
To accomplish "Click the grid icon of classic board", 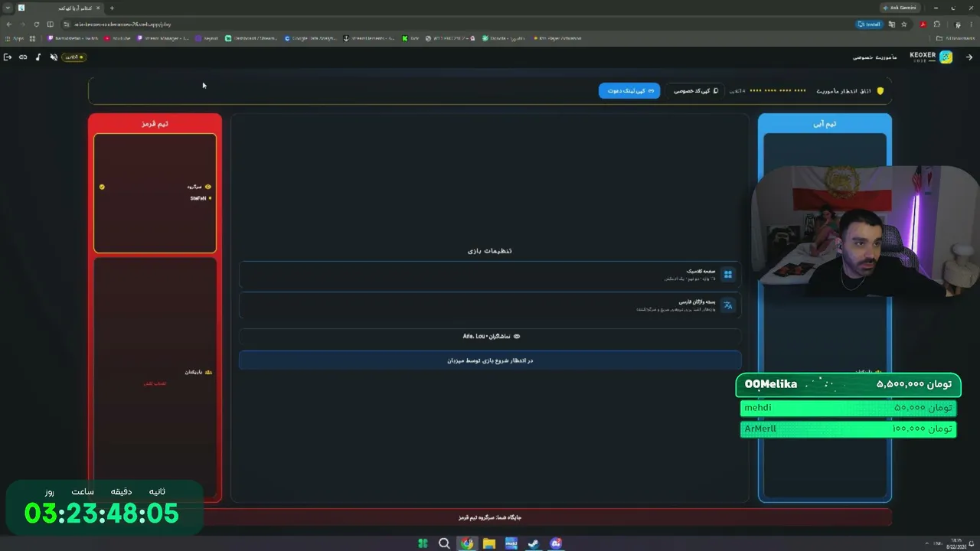I will 728,275.
